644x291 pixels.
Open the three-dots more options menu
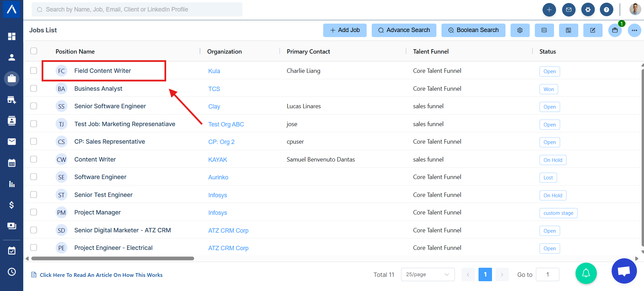tap(634, 30)
